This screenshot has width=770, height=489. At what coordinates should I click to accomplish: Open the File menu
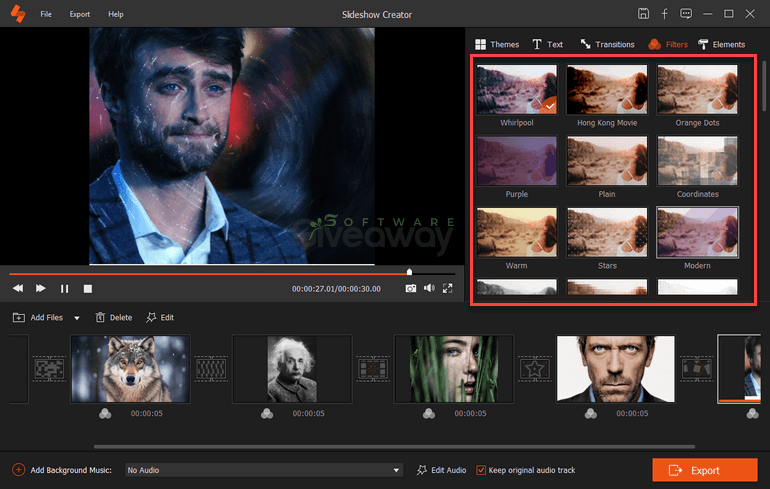46,15
